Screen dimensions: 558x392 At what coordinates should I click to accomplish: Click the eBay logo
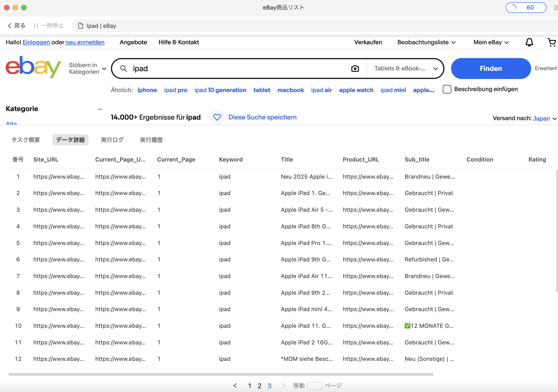tap(33, 67)
